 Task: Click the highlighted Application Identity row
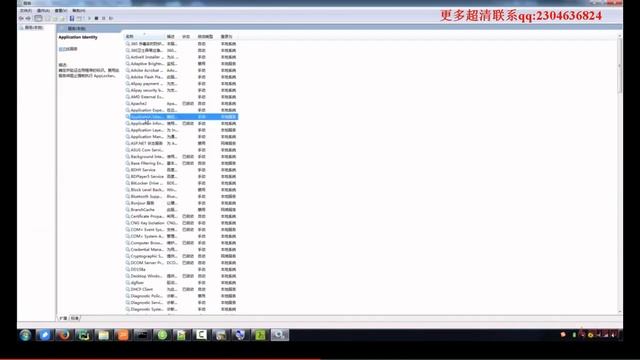tap(181, 117)
